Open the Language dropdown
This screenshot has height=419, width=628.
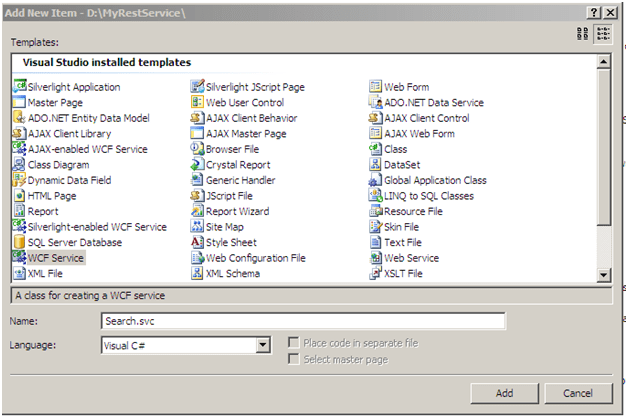pos(263,345)
